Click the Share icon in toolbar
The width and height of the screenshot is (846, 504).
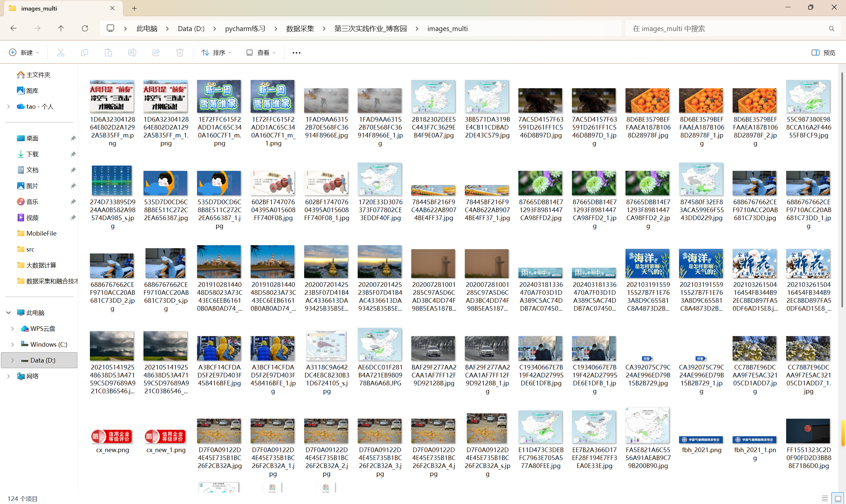tap(156, 53)
